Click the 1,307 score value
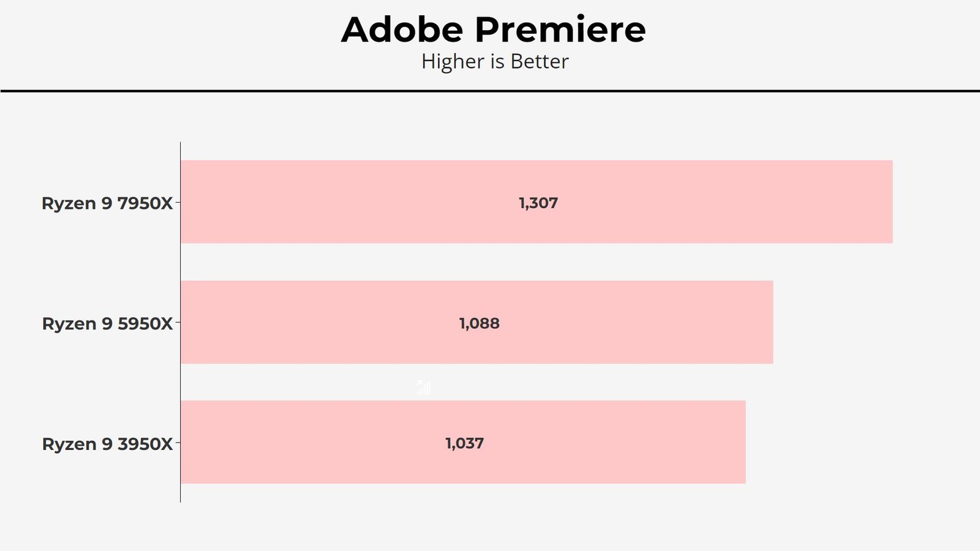This screenshot has width=980, height=551. pyautogui.click(x=538, y=203)
